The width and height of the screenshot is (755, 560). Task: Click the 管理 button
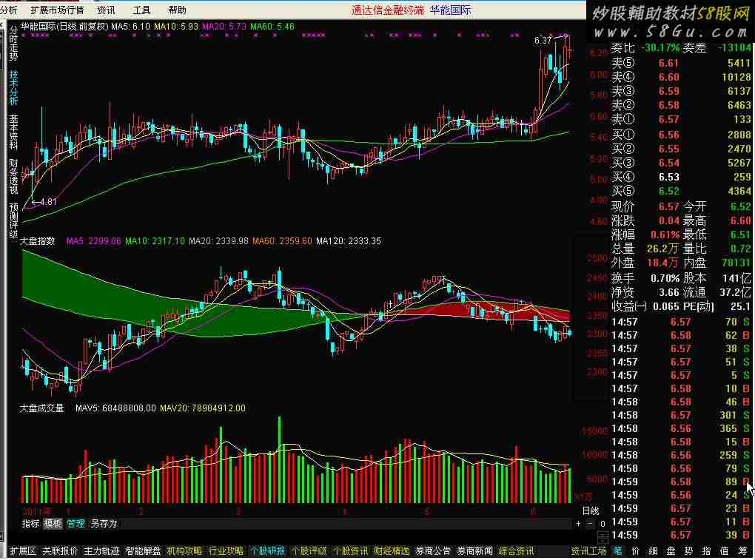coord(75,524)
